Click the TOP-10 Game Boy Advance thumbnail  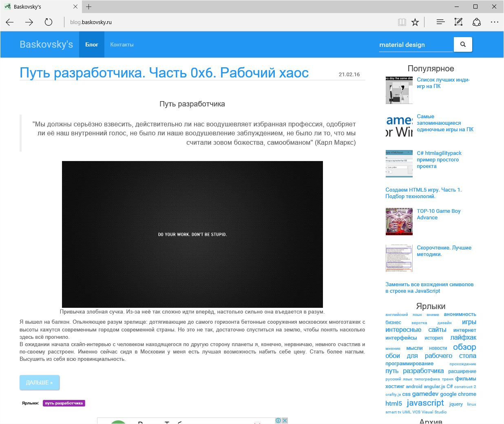(x=399, y=221)
